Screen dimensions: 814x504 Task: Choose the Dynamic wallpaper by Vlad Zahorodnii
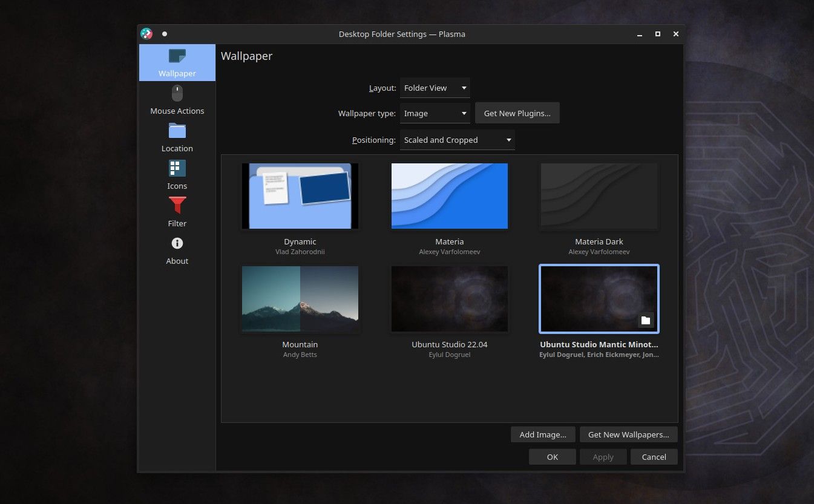coord(300,195)
